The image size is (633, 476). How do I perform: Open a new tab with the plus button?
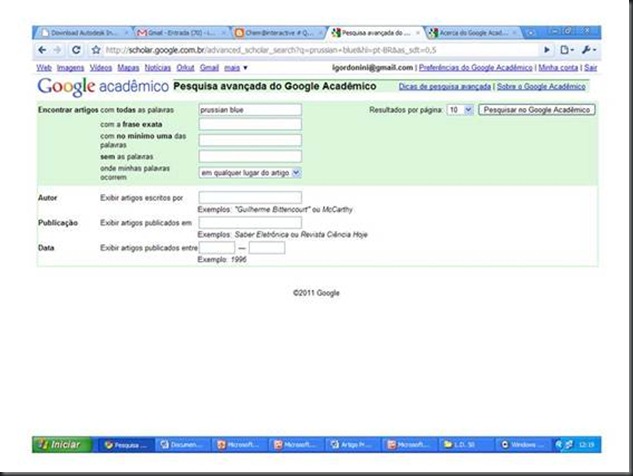coord(531,33)
